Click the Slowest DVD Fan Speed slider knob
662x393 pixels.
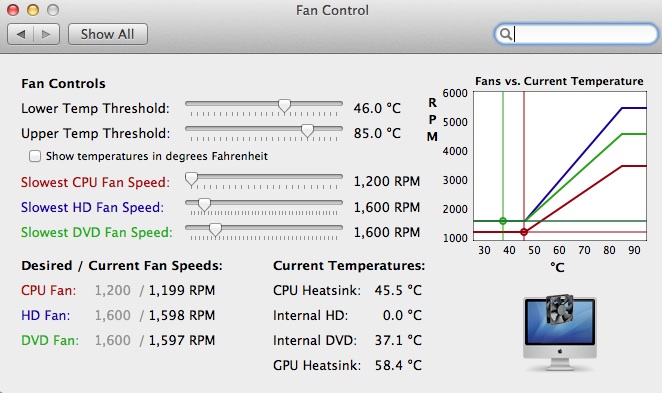[215, 230]
